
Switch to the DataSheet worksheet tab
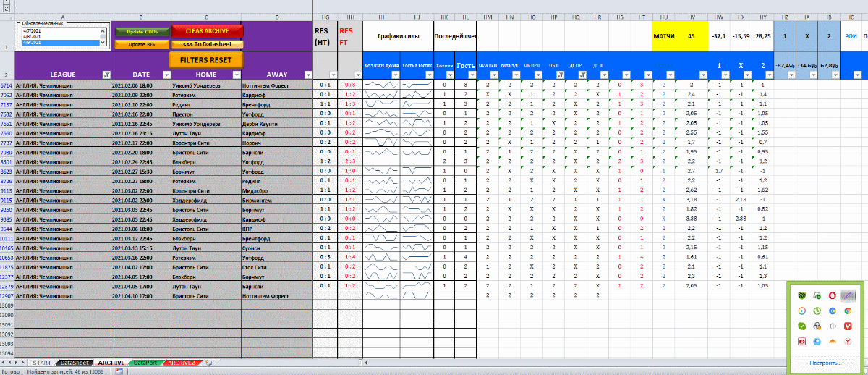[75, 362]
